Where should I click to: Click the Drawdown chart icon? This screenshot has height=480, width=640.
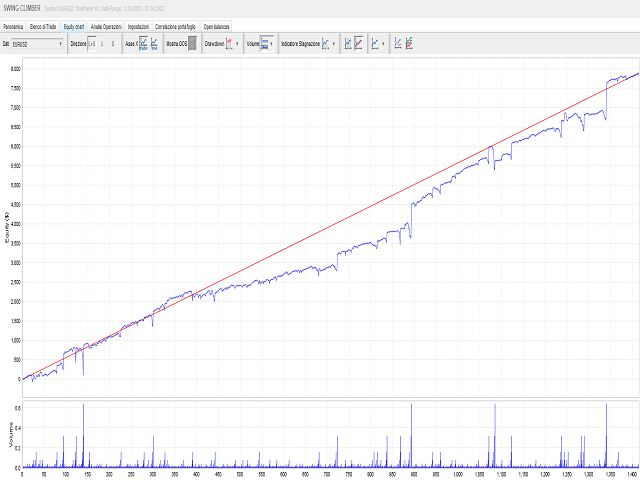229,44
